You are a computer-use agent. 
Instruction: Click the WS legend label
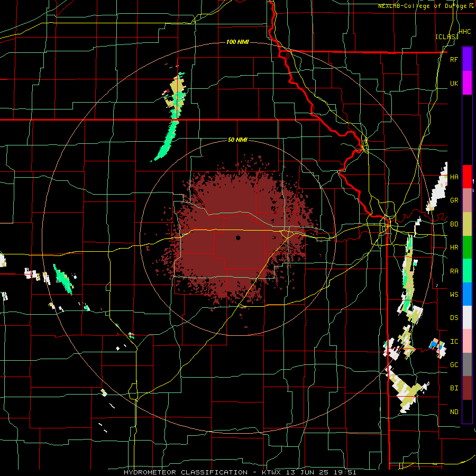click(x=454, y=295)
